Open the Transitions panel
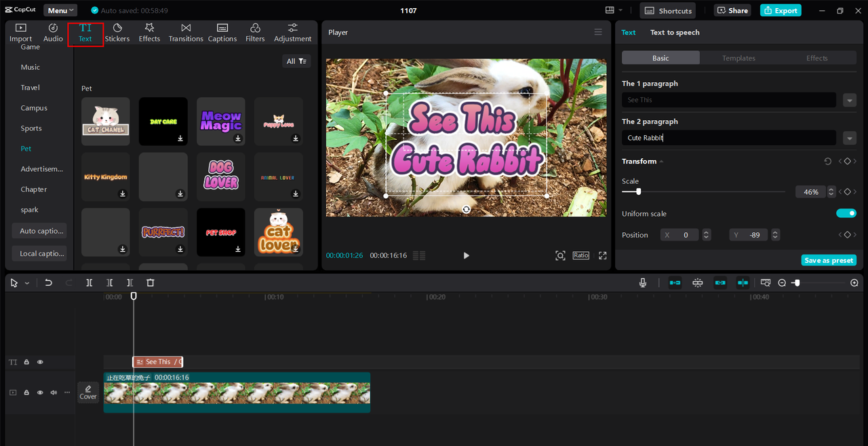868x446 pixels. [186, 33]
